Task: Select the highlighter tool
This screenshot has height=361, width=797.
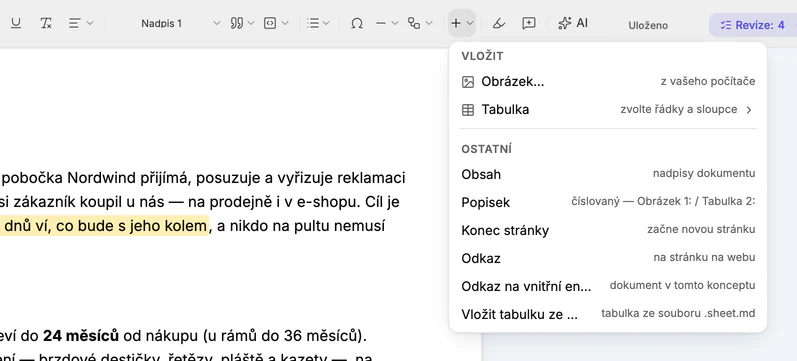Action: tap(499, 23)
